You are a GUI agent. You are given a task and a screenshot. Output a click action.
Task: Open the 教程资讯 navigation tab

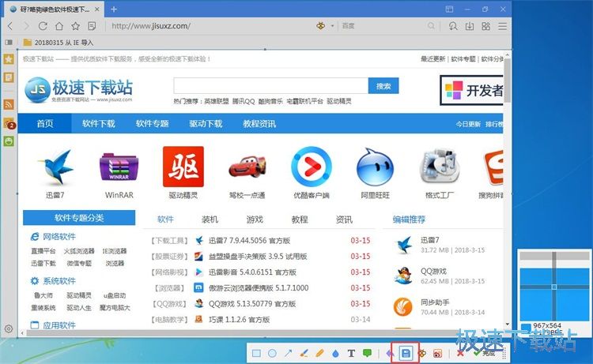coord(259,123)
